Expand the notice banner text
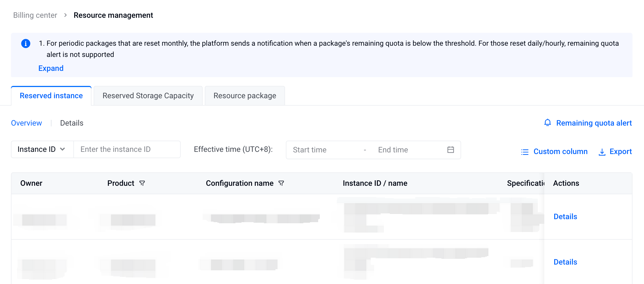 51,68
